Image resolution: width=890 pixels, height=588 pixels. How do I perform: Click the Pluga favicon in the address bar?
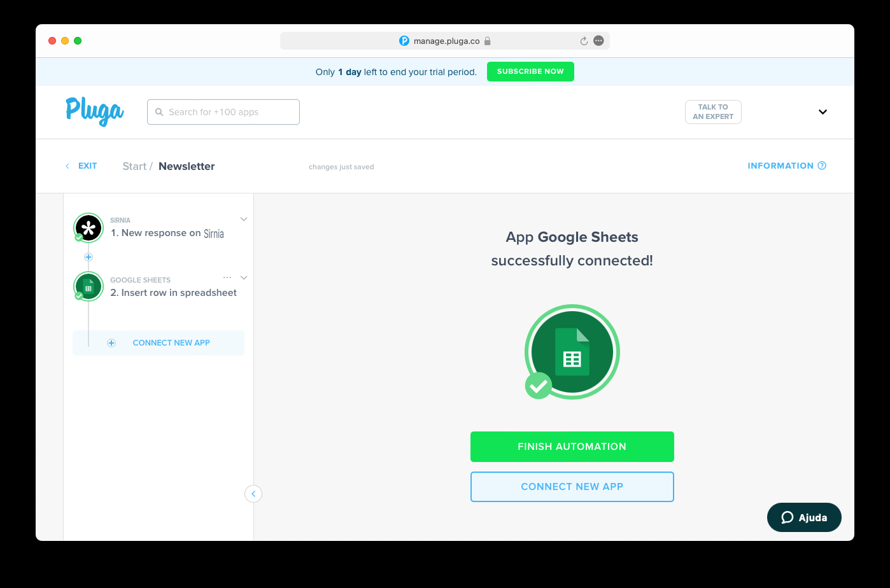point(404,41)
